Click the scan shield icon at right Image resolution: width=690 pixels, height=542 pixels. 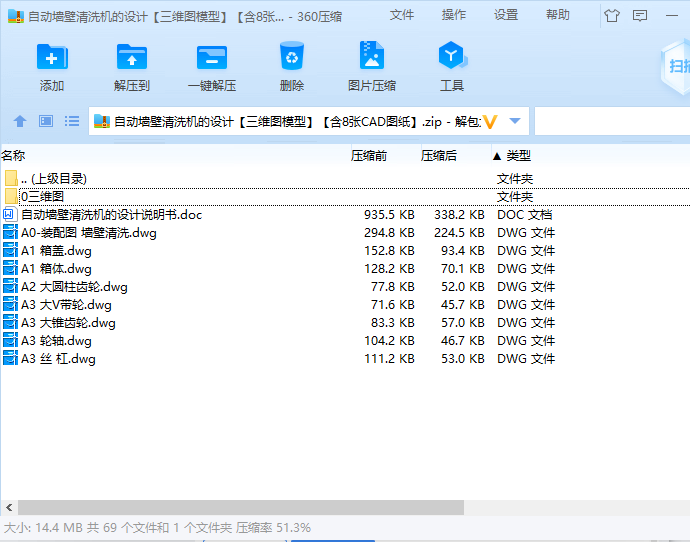pos(676,66)
